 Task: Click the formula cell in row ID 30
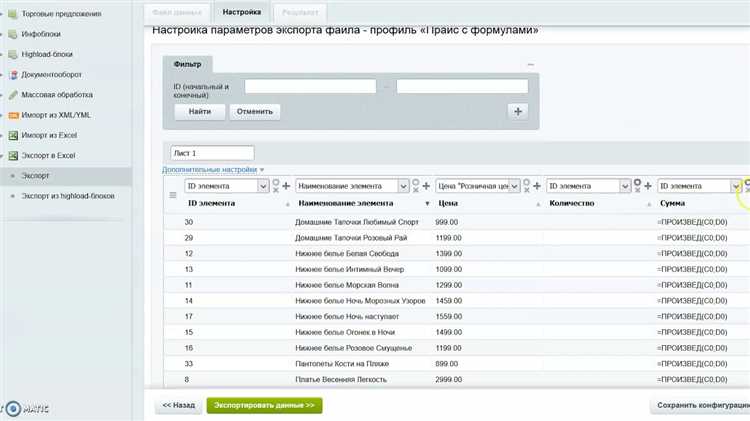point(692,222)
